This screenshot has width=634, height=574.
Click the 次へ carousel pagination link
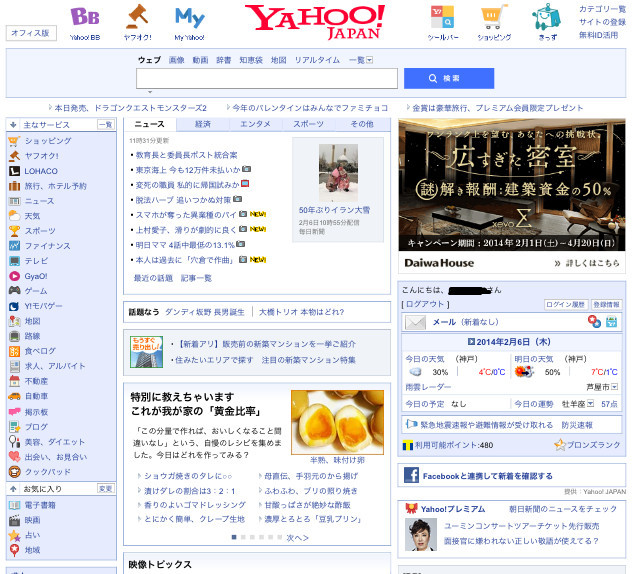[x=297, y=537]
